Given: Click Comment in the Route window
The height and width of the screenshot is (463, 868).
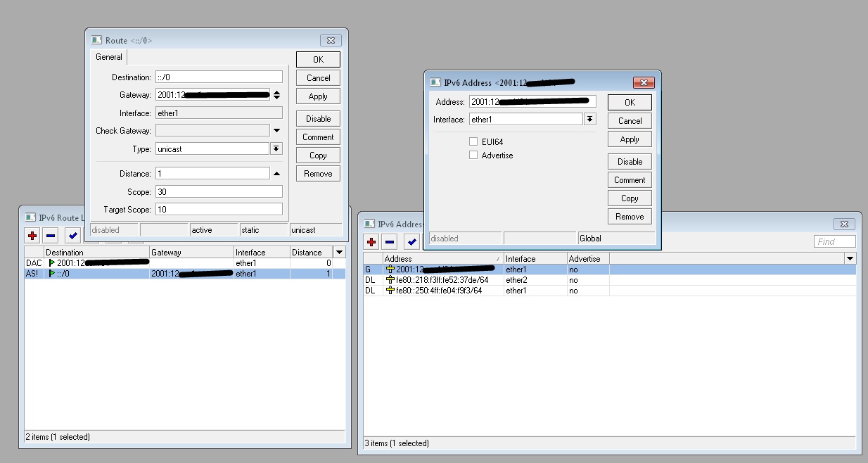Looking at the screenshot, I should (319, 137).
